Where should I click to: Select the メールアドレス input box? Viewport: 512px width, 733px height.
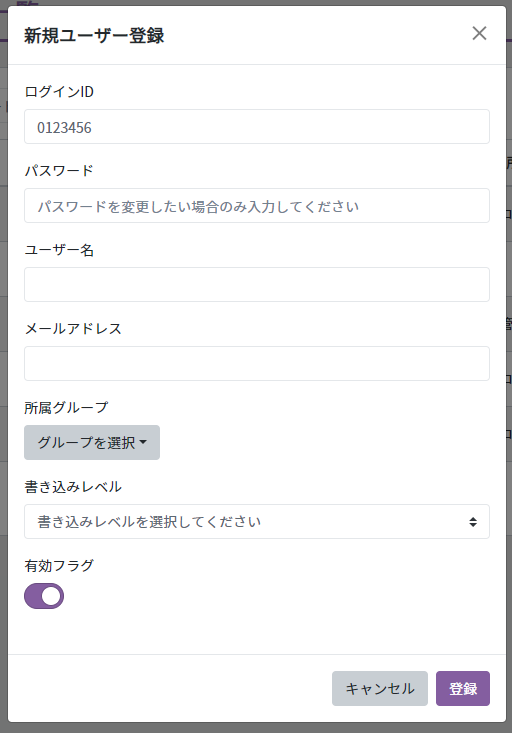[257, 364]
